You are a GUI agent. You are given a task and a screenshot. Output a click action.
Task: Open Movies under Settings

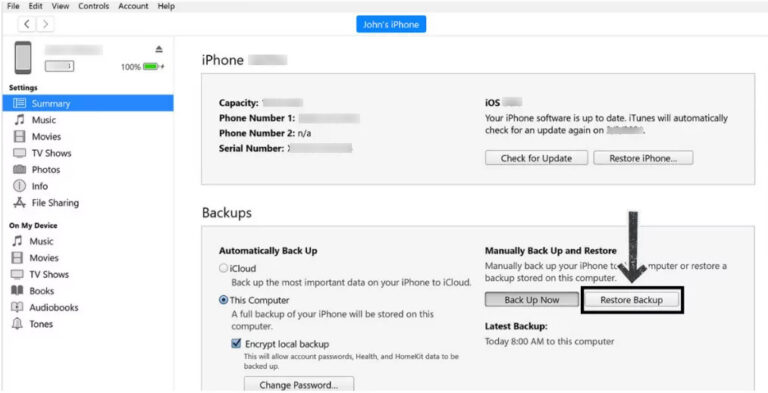pos(47,137)
